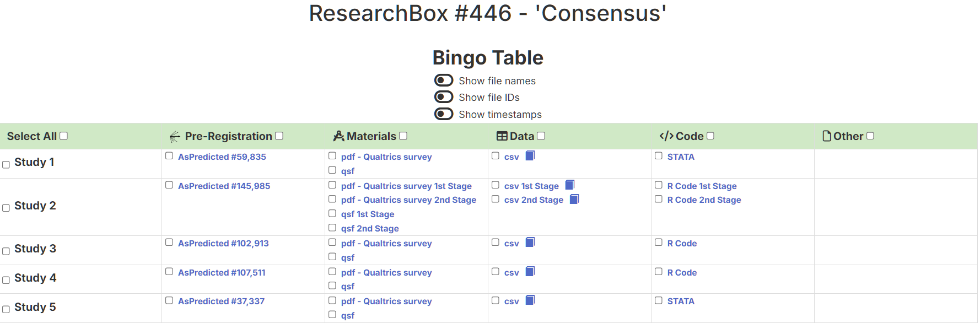Open codebook icon beside Study 3 csv
The height and width of the screenshot is (323, 980).
pos(530,243)
